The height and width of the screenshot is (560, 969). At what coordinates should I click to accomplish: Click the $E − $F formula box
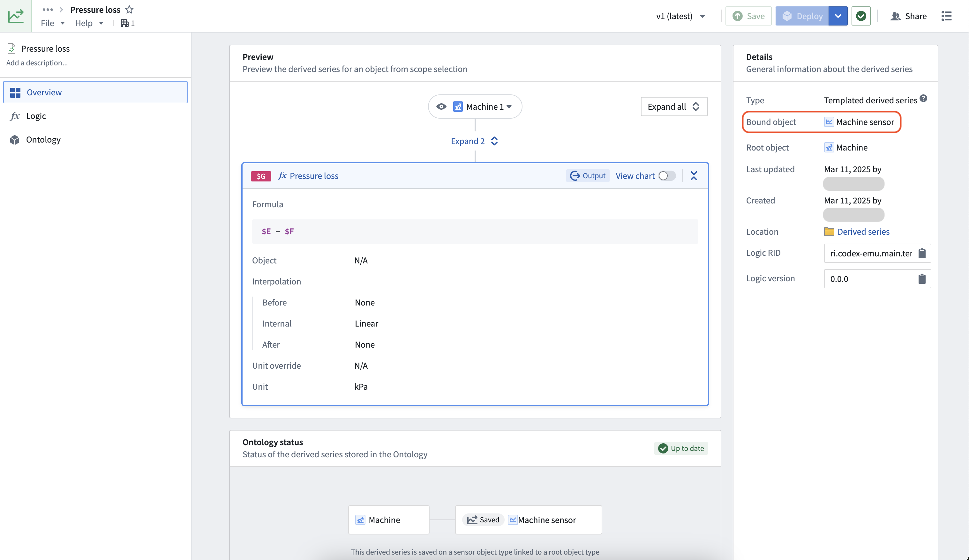click(475, 231)
